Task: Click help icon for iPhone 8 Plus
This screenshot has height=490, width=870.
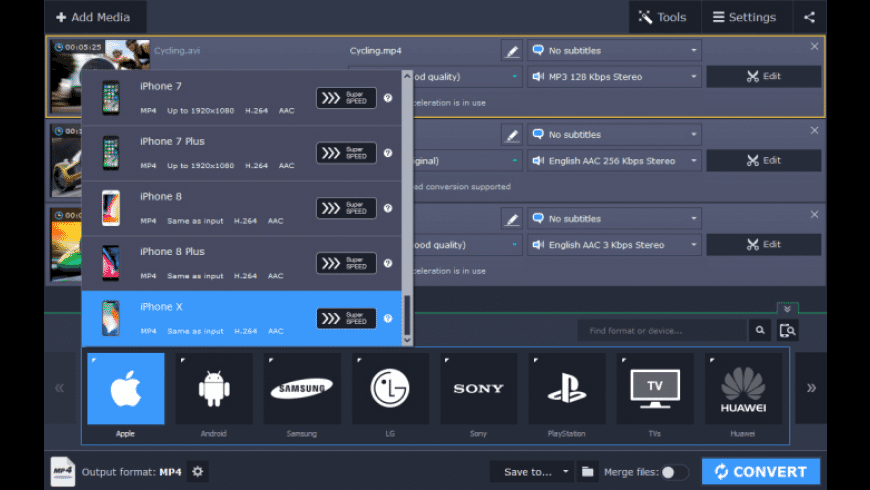Action: 388,263
